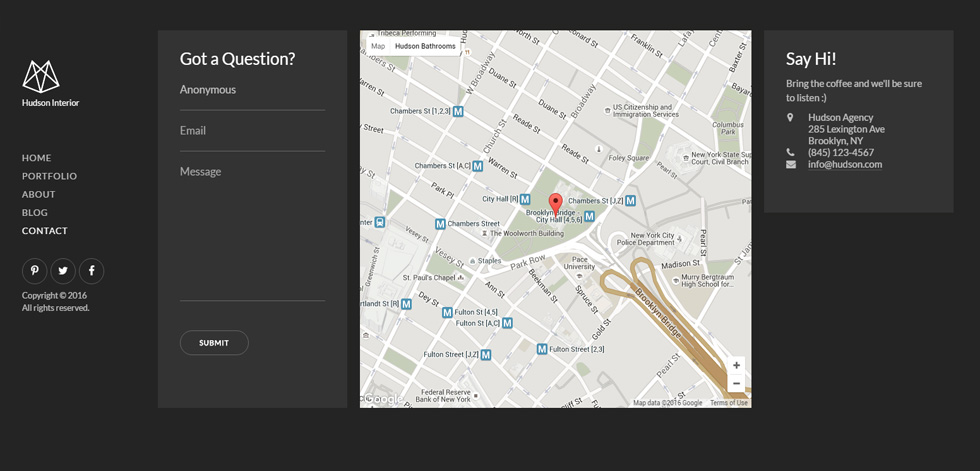The width and height of the screenshot is (980, 471).
Task: Open the Twitter social icon
Action: tap(63, 271)
